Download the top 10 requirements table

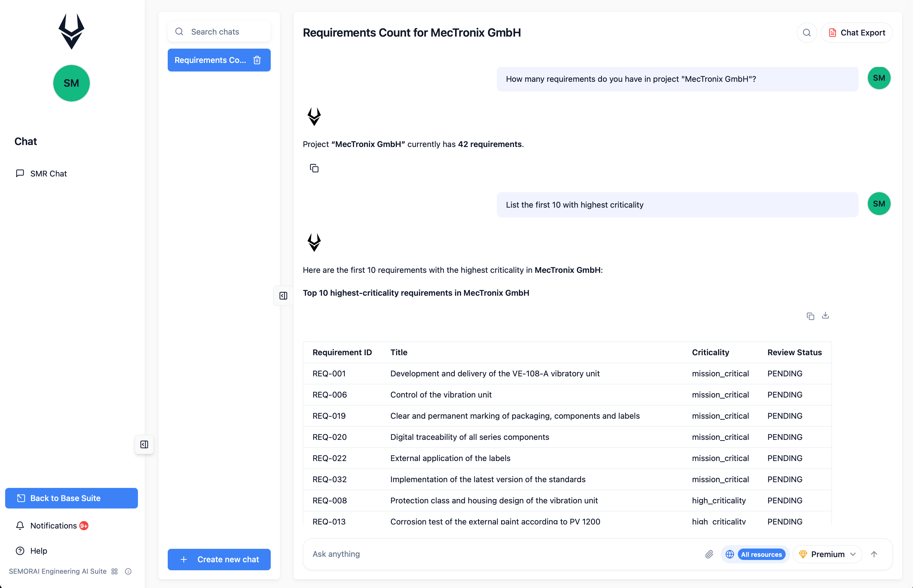point(825,315)
